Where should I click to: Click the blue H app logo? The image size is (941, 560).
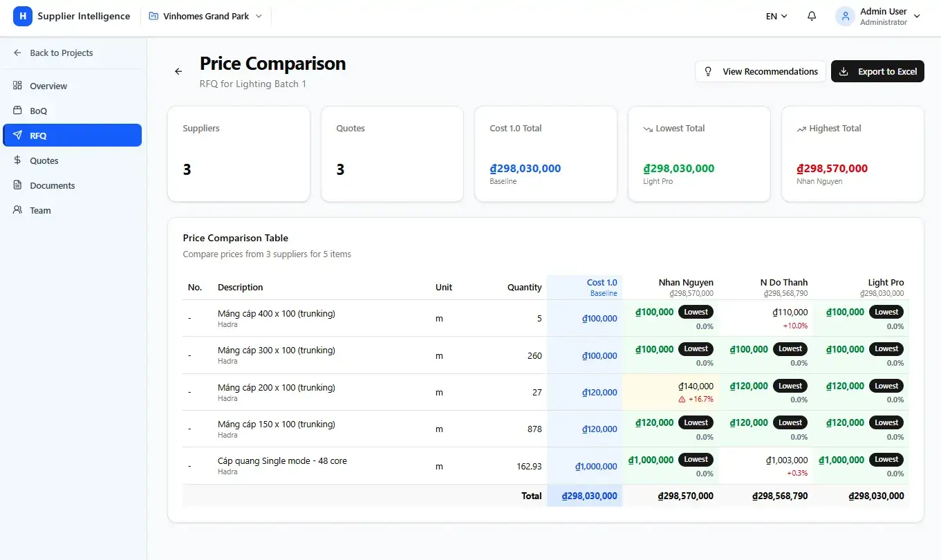tap(23, 16)
